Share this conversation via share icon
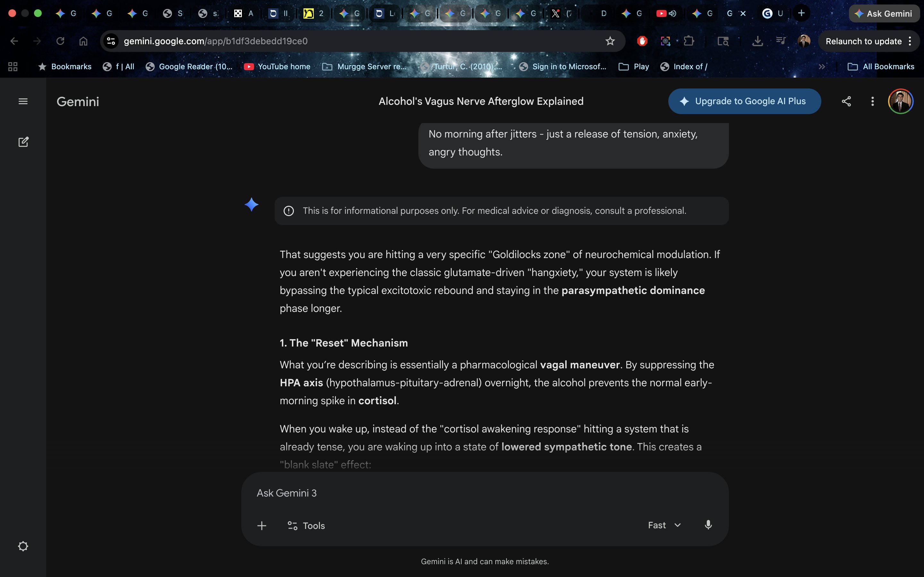This screenshot has height=577, width=924. (846, 101)
